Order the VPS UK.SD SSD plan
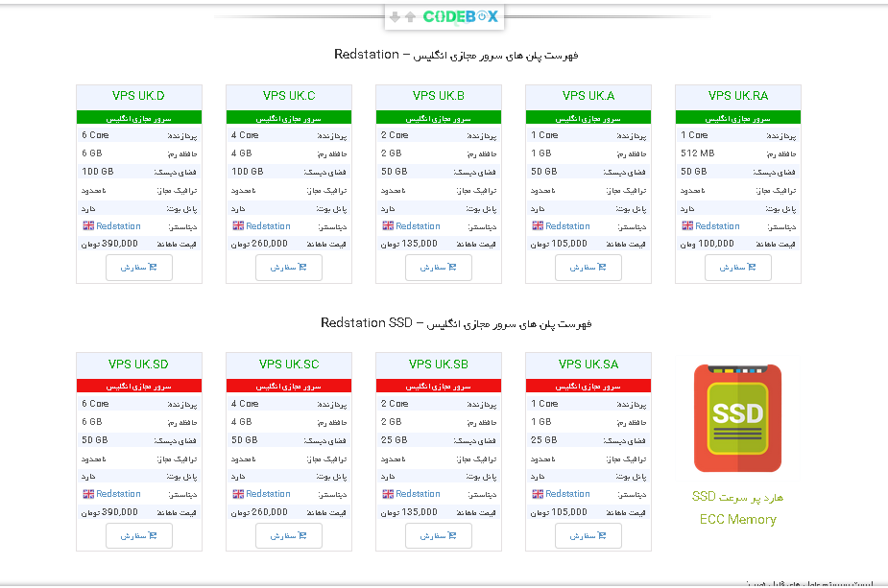 (139, 535)
